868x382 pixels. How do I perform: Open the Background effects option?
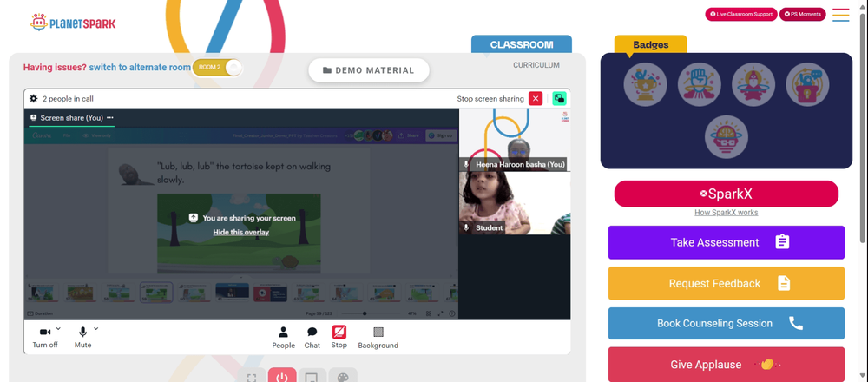coord(378,338)
